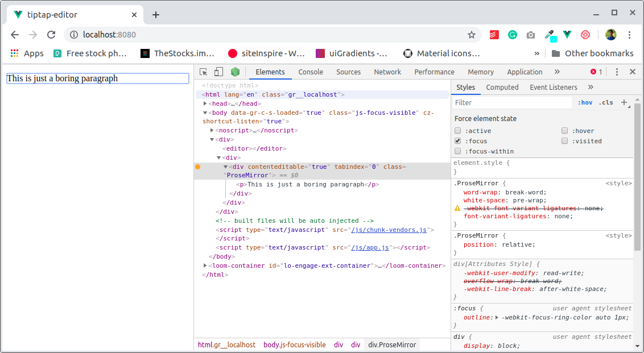
Task: Close the tiptap-editor tab
Action: pos(134,15)
